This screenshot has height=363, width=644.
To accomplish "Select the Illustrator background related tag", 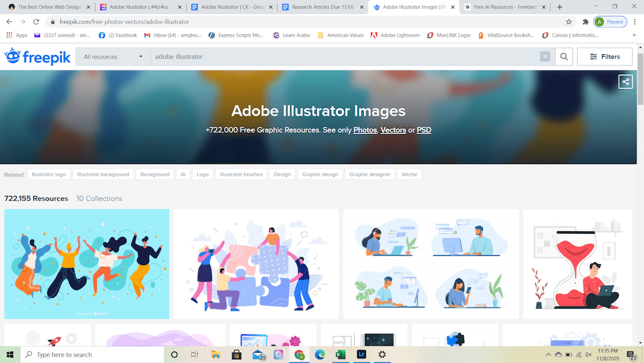I will point(102,174).
